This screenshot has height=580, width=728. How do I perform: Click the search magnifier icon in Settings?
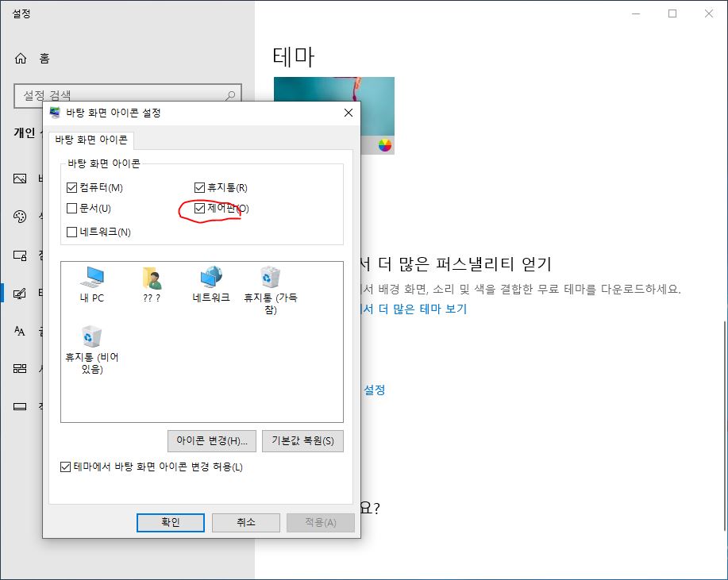click(230, 95)
